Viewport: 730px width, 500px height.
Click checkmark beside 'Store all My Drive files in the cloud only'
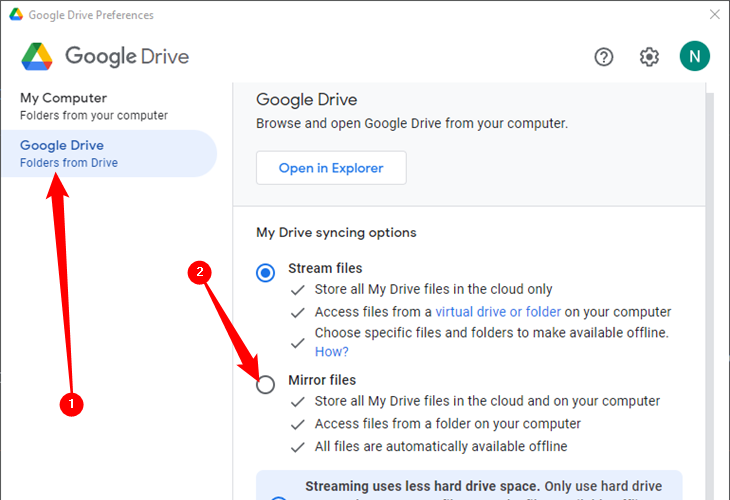click(x=296, y=290)
